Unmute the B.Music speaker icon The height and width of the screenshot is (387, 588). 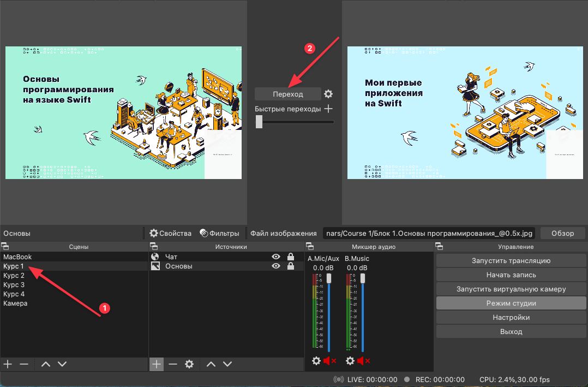363,361
